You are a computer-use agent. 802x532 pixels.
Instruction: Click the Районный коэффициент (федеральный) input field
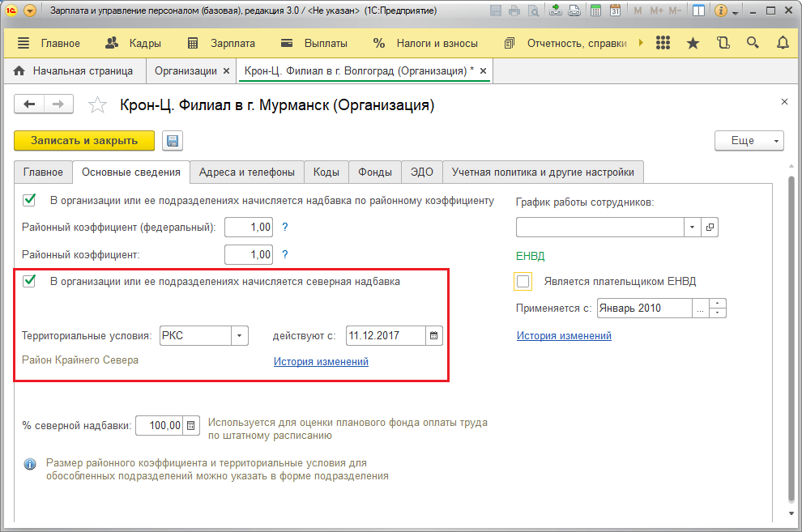coord(249,227)
